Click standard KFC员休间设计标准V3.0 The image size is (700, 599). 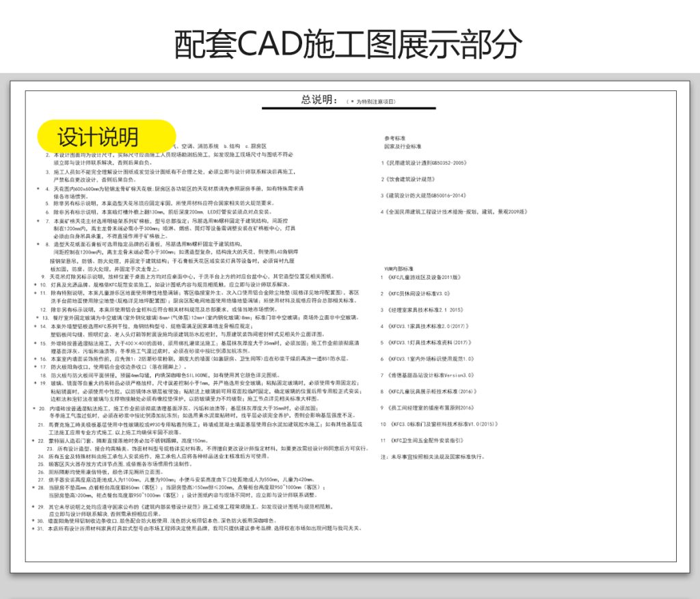click(x=419, y=293)
